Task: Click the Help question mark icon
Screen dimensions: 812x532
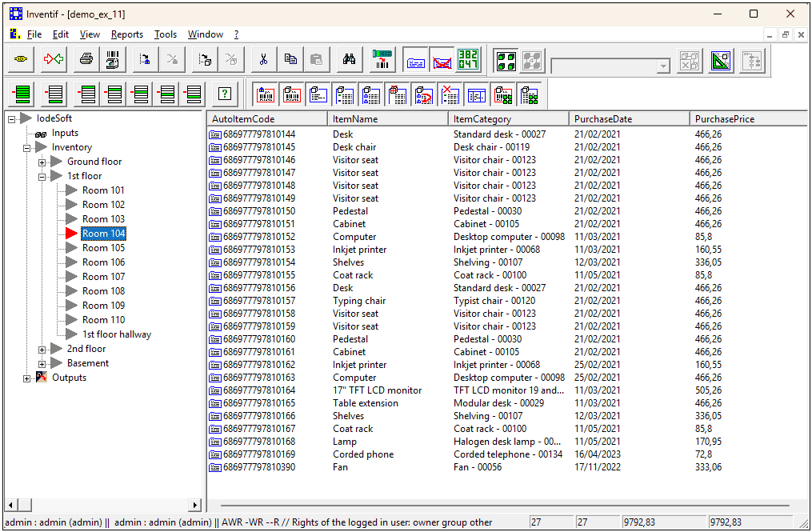Action: (x=225, y=94)
